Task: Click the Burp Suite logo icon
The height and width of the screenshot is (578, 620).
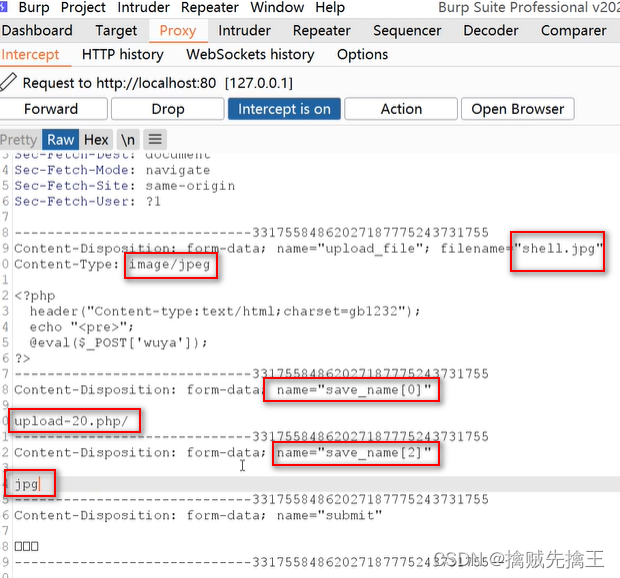Action: tap(4, 6)
